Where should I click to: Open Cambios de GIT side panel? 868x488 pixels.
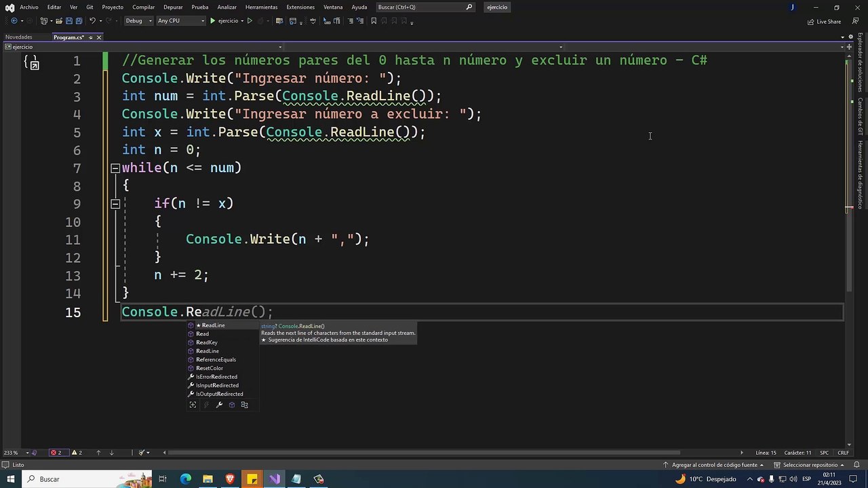tap(861, 116)
